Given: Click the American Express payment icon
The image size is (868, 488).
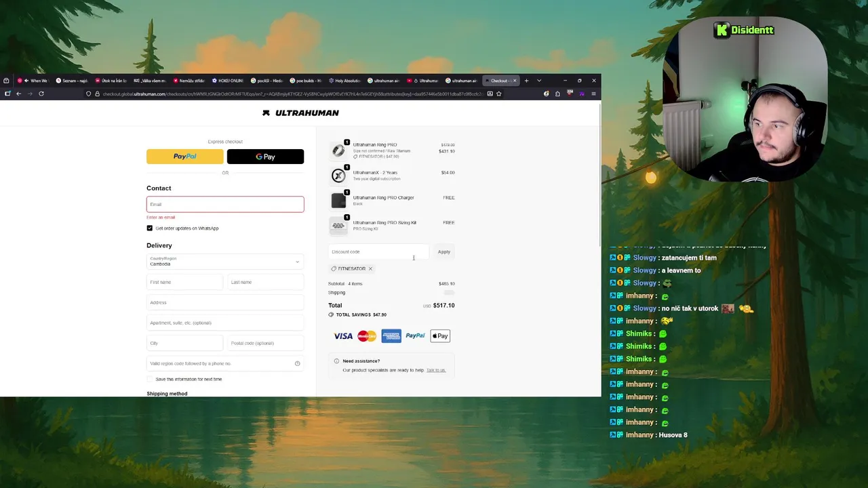Looking at the screenshot, I should pos(391,336).
